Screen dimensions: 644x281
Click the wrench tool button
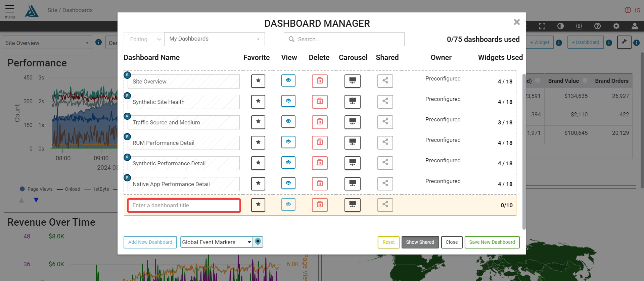click(624, 42)
